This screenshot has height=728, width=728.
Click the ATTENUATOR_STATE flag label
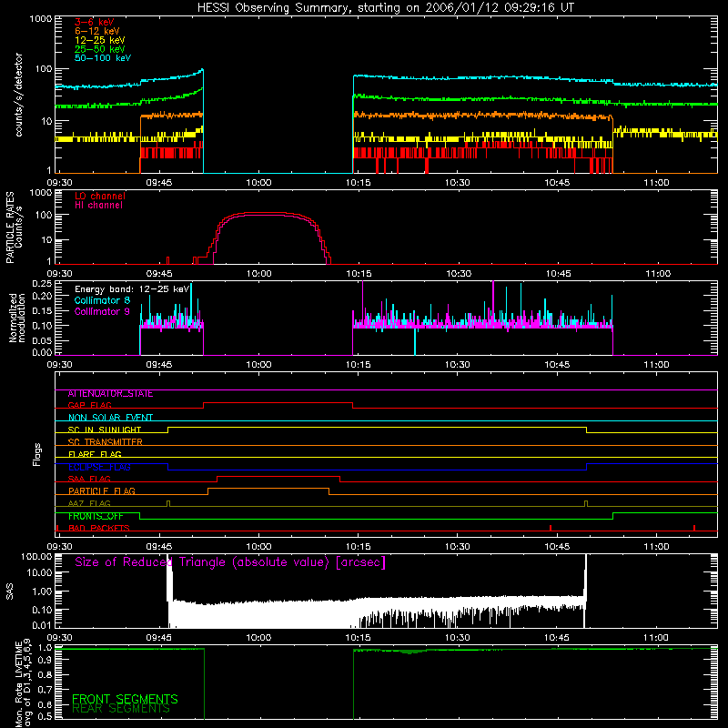click(x=110, y=394)
